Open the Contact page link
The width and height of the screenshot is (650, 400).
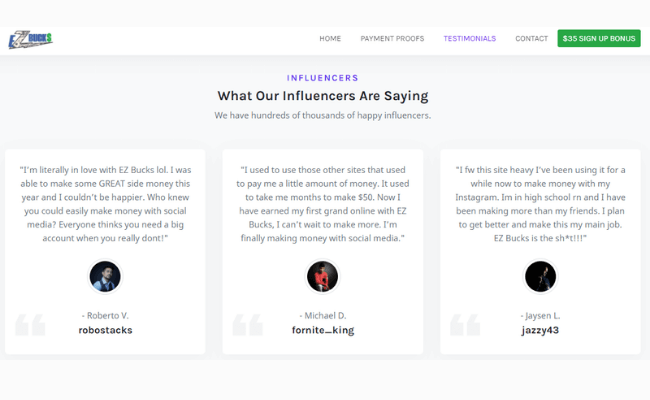tap(531, 39)
